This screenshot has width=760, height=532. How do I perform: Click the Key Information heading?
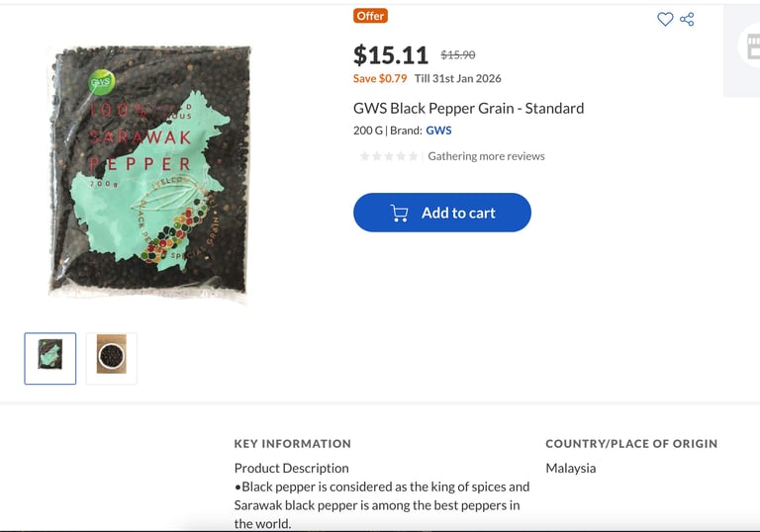click(x=293, y=444)
